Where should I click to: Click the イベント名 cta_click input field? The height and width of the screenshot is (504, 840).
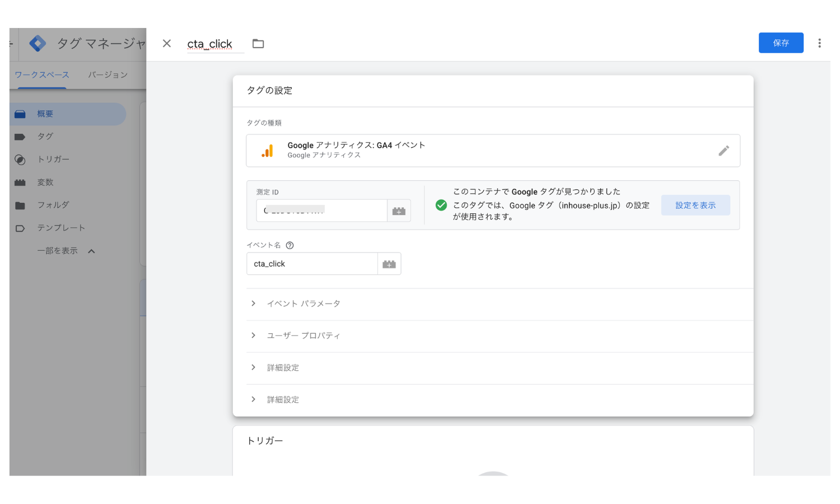[x=312, y=264]
